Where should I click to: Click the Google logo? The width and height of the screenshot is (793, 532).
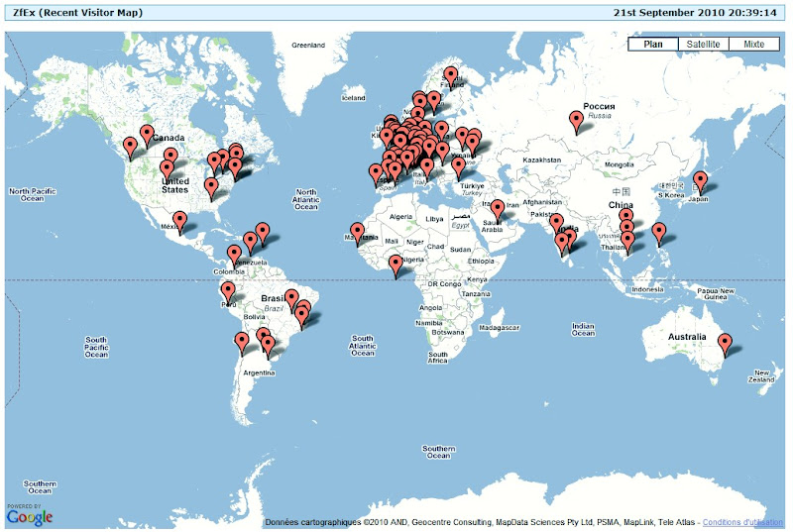[30, 516]
